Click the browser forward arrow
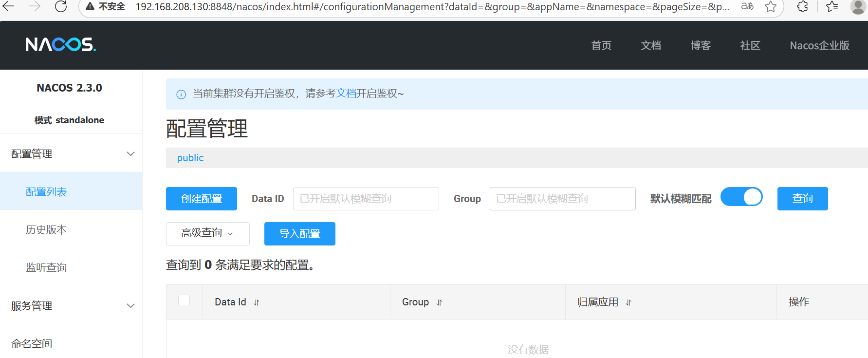 pos(35,6)
